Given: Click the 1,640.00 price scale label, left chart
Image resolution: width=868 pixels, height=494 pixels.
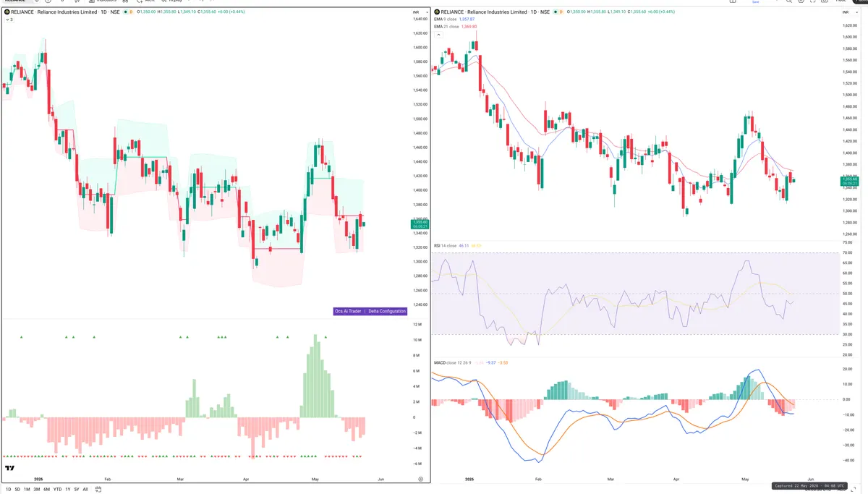Looking at the screenshot, I should click(x=420, y=19).
